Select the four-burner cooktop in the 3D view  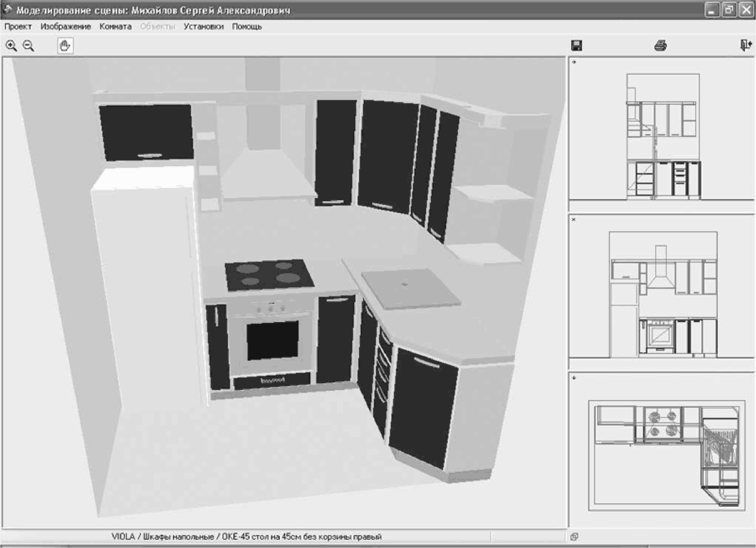click(269, 274)
